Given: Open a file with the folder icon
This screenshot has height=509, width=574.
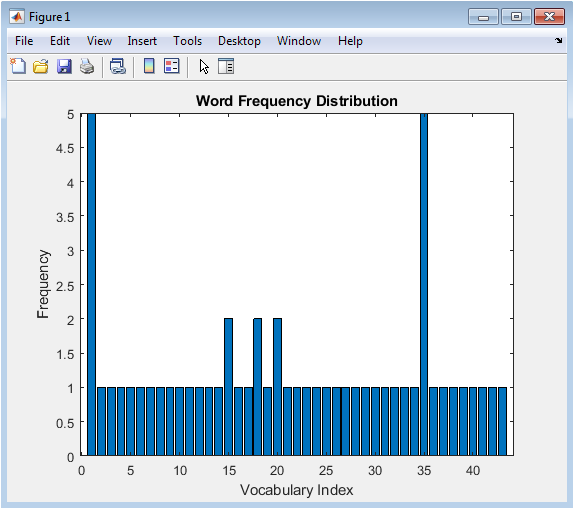Looking at the screenshot, I should [41, 67].
